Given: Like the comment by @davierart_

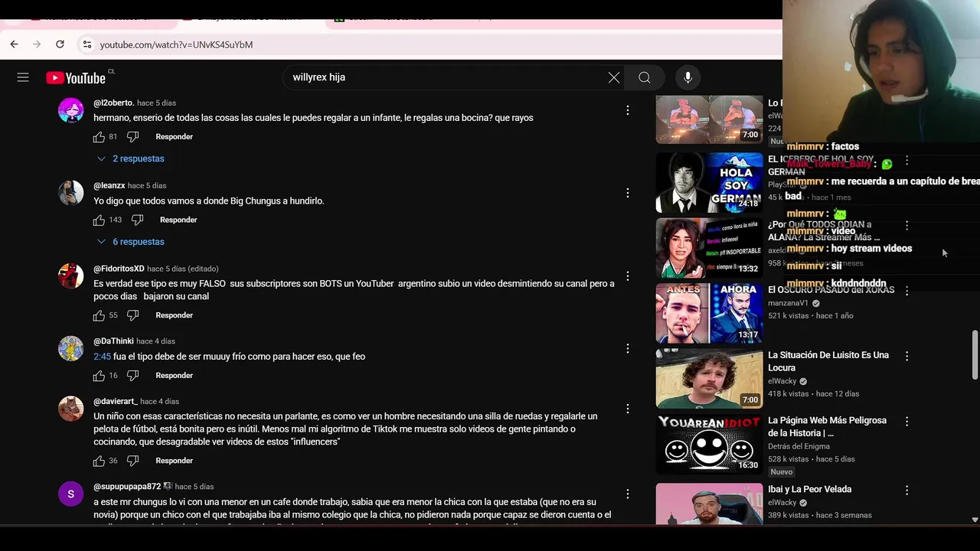Looking at the screenshot, I should click(x=99, y=461).
